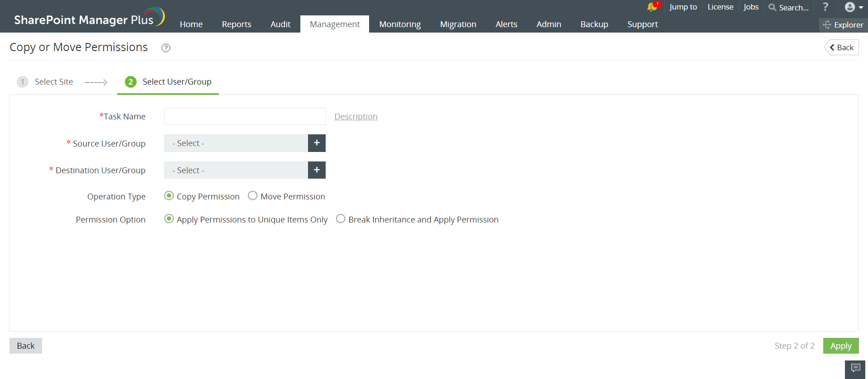Select the Management tab

[335, 24]
